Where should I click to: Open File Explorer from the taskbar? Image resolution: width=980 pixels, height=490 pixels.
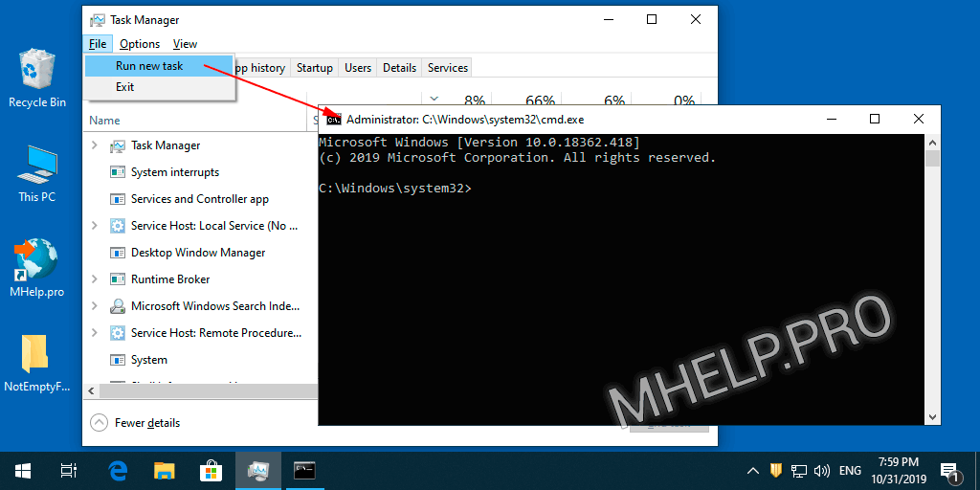click(x=165, y=470)
